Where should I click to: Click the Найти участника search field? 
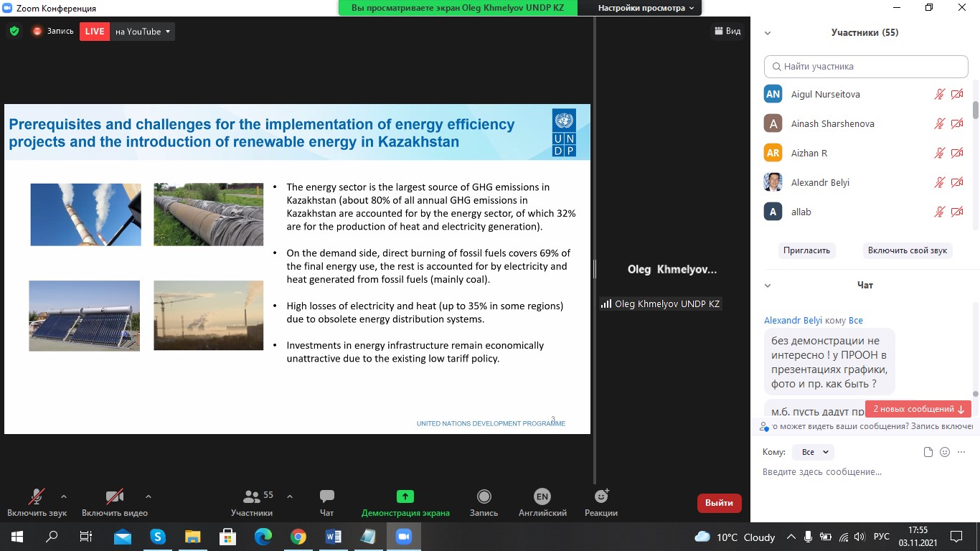click(x=866, y=66)
